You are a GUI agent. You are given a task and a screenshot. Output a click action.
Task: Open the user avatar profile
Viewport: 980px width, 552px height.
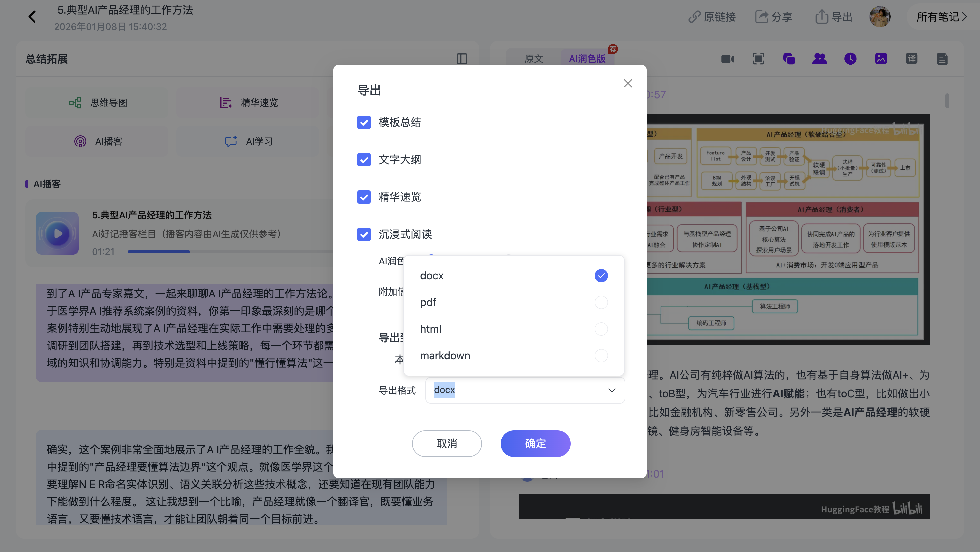click(x=880, y=17)
